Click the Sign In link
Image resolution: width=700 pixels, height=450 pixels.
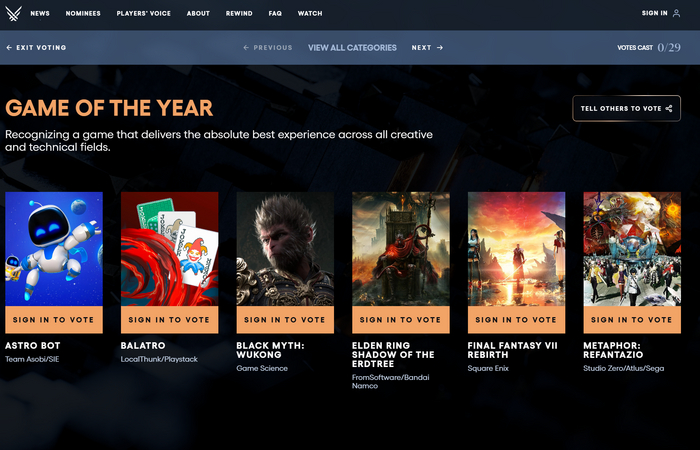654,13
